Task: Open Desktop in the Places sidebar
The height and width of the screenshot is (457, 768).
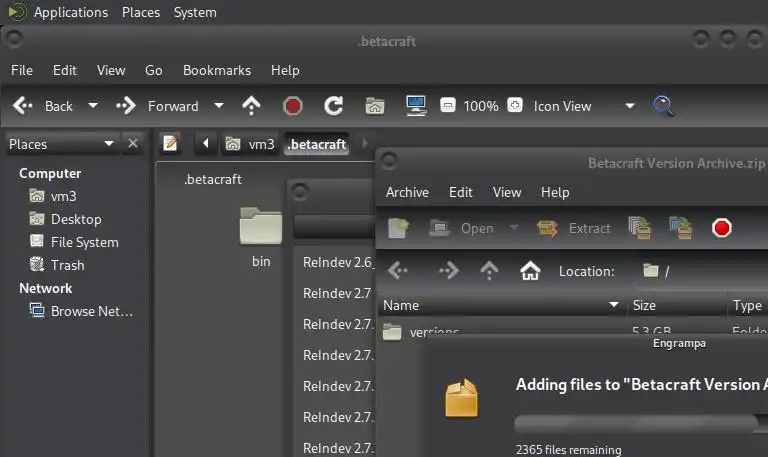Action: [x=66, y=219]
